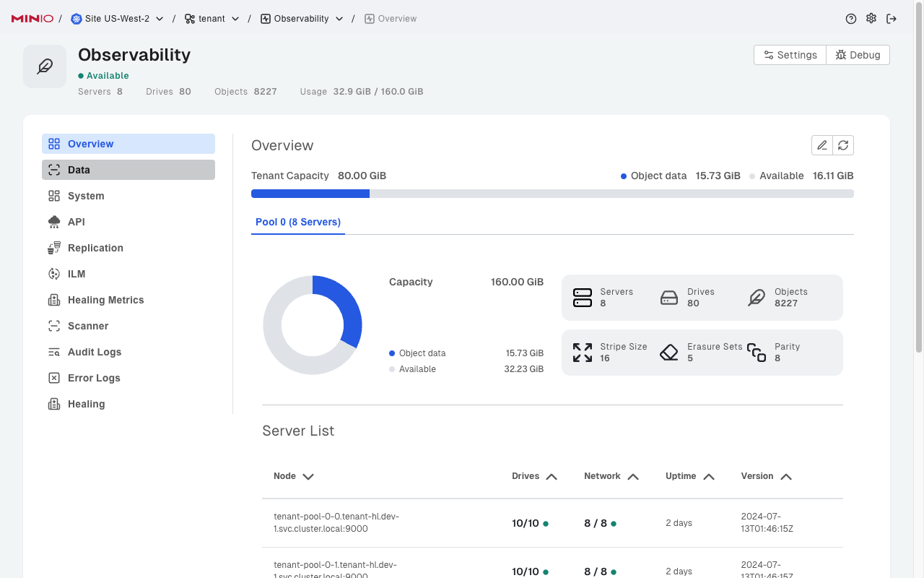Open Audit Logs in the sidebar

pyautogui.click(x=95, y=352)
